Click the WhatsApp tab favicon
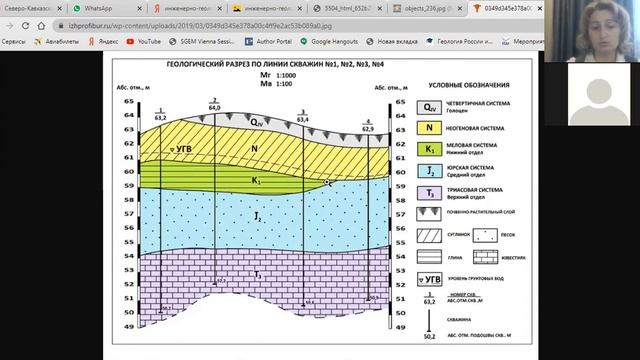Image resolution: width=640 pixels, height=360 pixels. pyautogui.click(x=77, y=8)
